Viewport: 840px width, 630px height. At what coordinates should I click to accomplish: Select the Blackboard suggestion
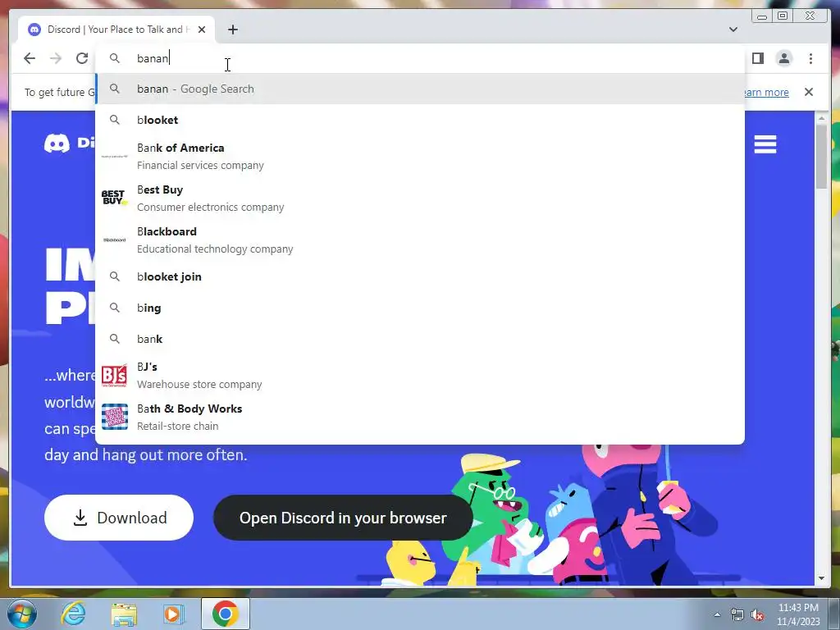point(420,240)
